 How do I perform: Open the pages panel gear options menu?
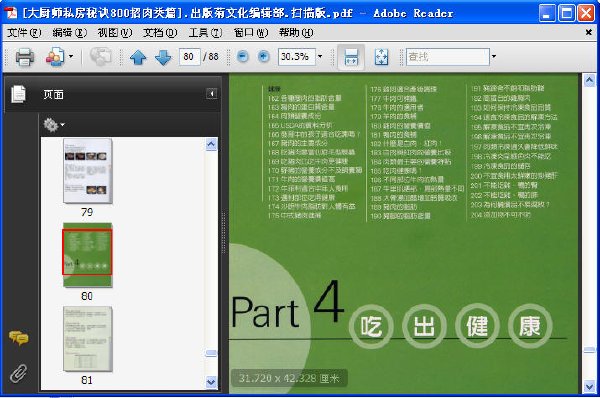(54, 125)
